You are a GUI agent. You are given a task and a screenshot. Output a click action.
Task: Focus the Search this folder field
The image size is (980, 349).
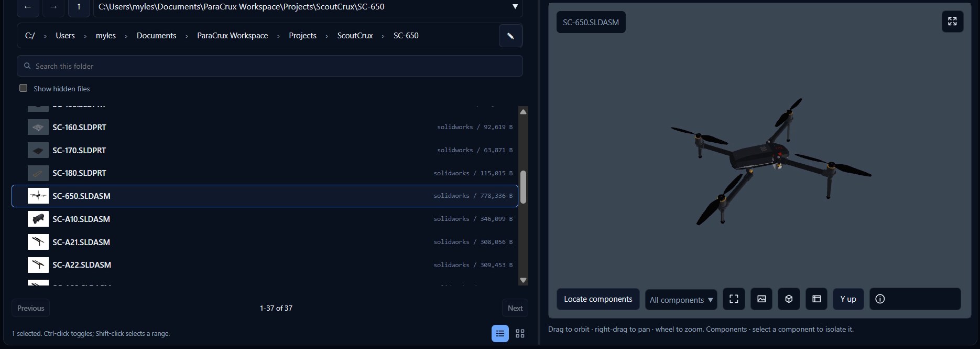(x=270, y=66)
